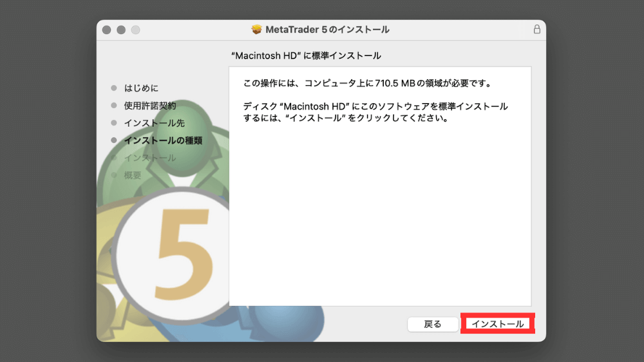Screen dimensions: 644x362
Task: Go back with the 戻る button
Action: point(433,324)
